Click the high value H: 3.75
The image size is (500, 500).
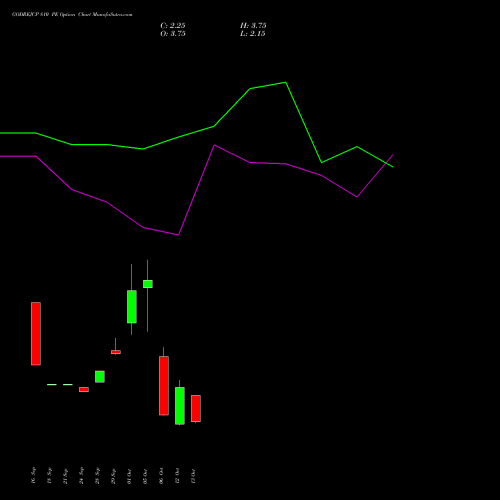253,26
